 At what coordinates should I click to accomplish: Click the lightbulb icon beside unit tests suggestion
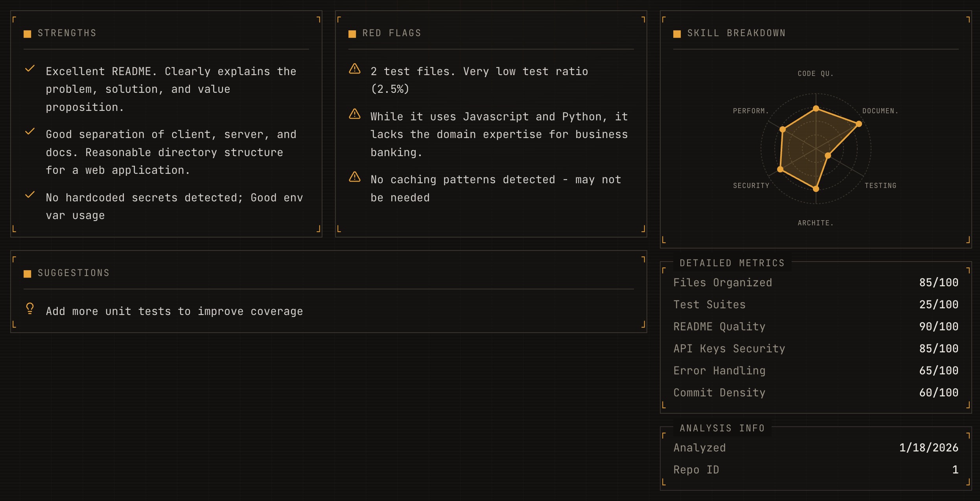pyautogui.click(x=30, y=308)
